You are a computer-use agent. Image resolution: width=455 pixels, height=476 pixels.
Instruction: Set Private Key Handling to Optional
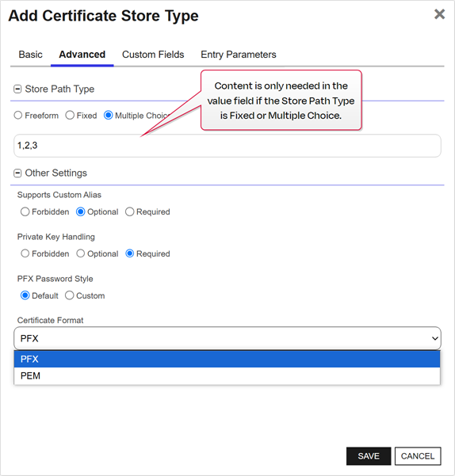(81, 253)
